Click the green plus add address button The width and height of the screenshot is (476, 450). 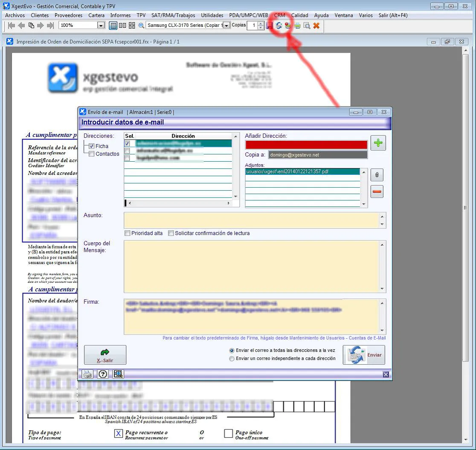pos(378,143)
